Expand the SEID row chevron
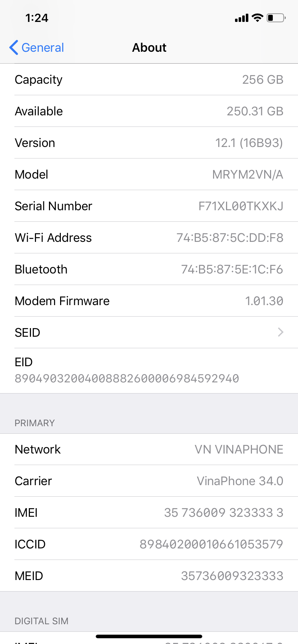Viewport: 298px width, 644px height. pyautogui.click(x=281, y=332)
